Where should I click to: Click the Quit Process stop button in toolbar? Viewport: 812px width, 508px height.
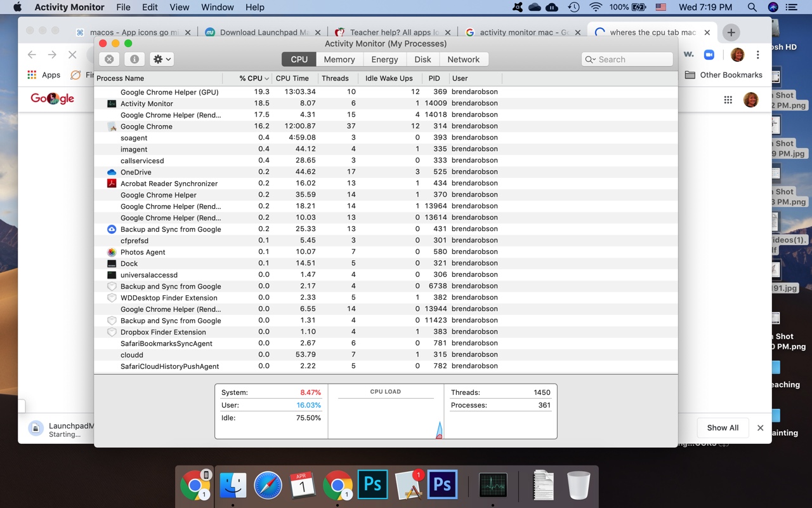[x=109, y=59]
